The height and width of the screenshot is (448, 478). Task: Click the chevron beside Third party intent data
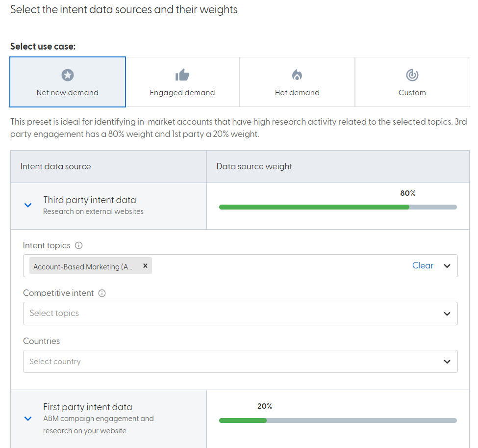pos(28,205)
